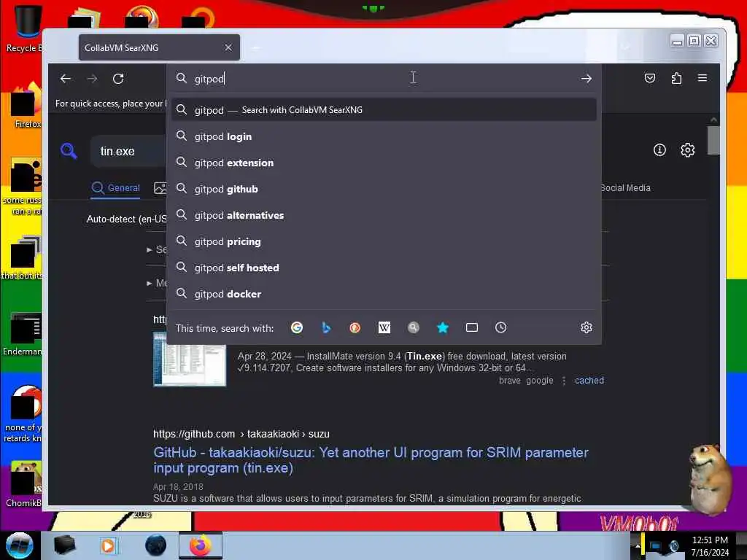
Task: Search this time with Wikipedia
Action: coord(384,327)
